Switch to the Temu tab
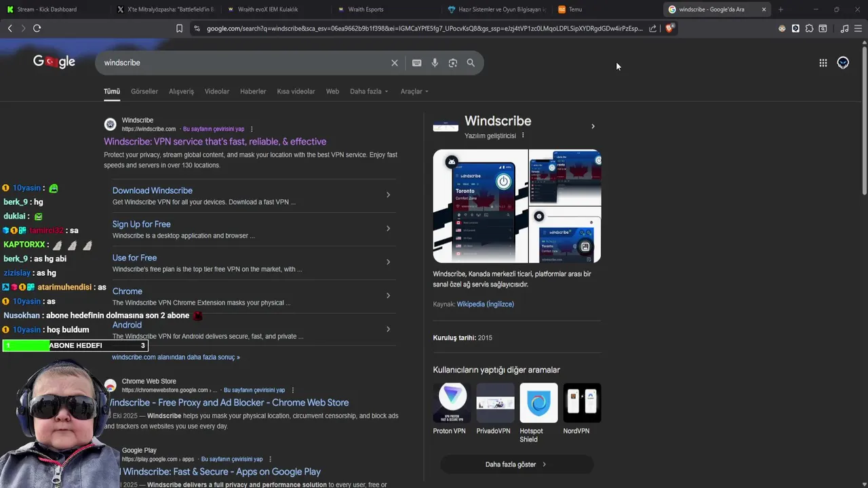 point(606,9)
